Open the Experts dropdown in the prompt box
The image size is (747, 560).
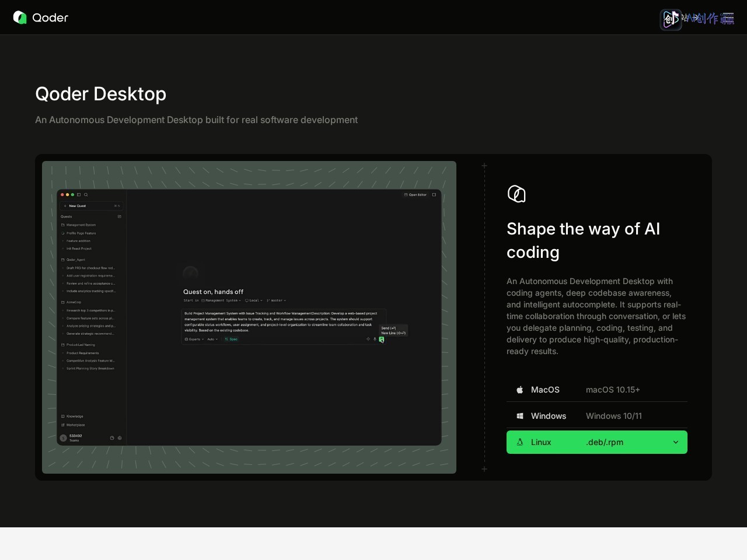[x=193, y=339]
